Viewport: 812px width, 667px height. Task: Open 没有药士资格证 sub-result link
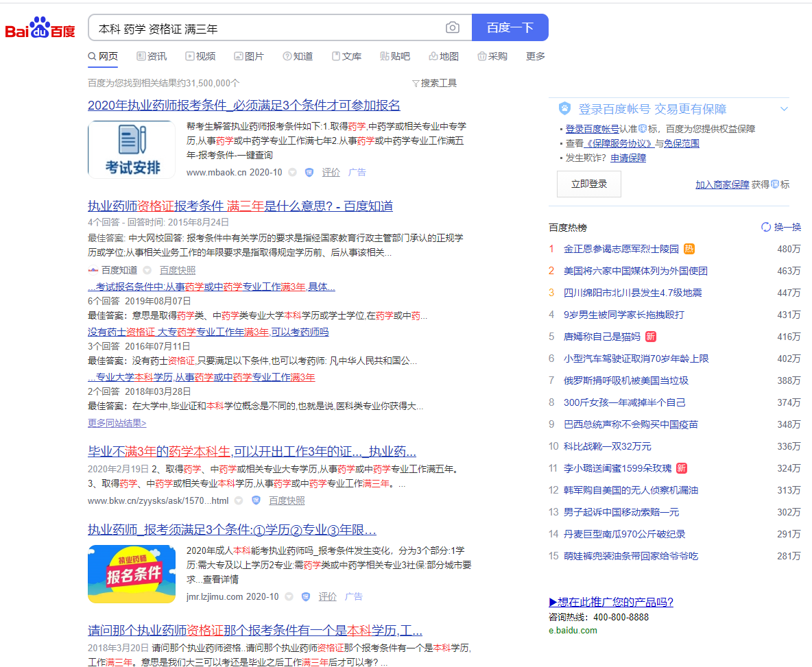208,332
